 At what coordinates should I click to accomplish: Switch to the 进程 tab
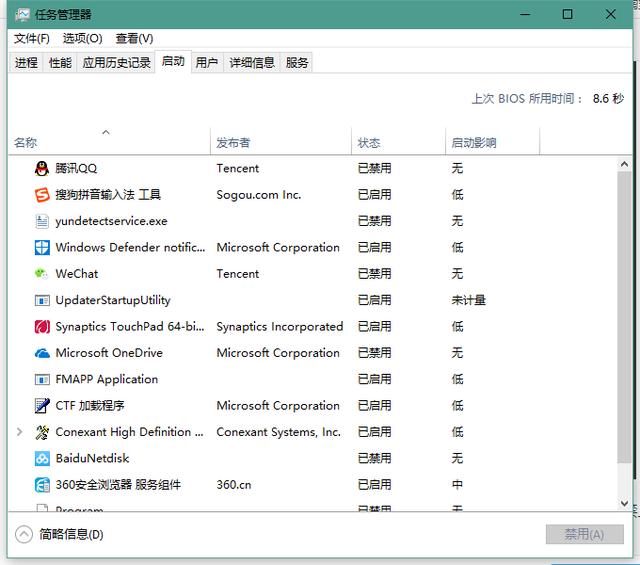[26, 62]
